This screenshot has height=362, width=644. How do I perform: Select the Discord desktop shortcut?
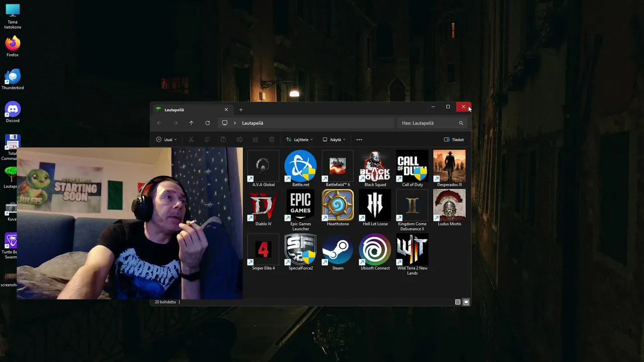point(13,112)
